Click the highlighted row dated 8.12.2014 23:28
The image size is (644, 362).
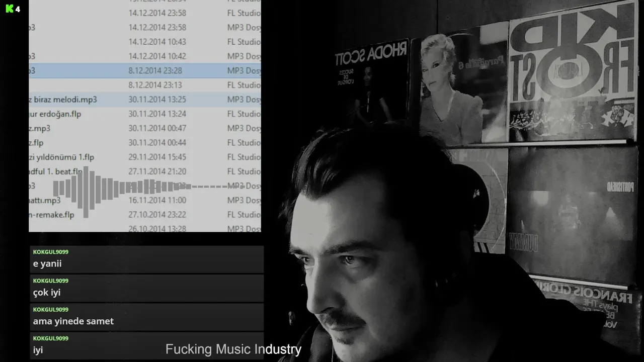point(145,71)
